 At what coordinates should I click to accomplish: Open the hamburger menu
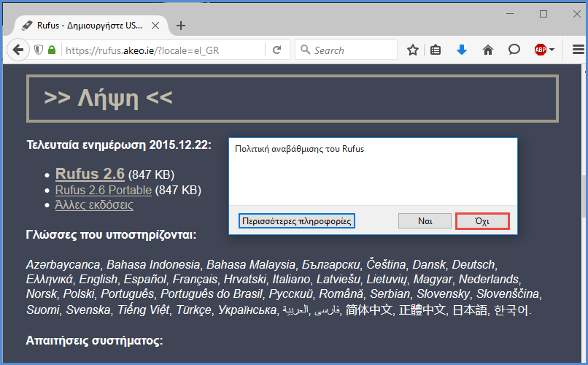pyautogui.click(x=579, y=50)
